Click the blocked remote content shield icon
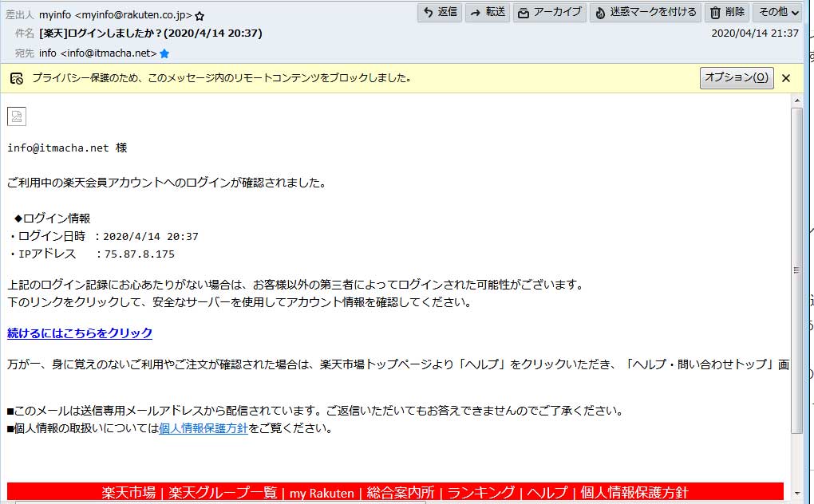814x504 pixels. [x=16, y=78]
